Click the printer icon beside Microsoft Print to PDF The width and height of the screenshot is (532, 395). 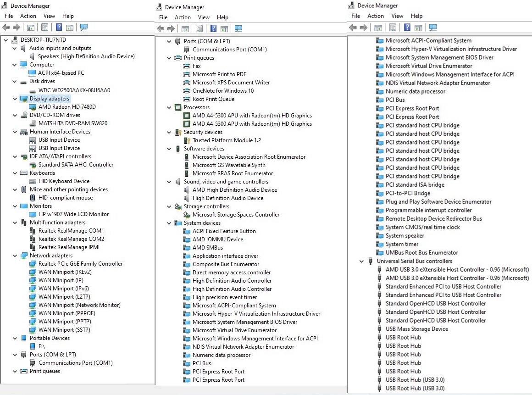[187, 74]
